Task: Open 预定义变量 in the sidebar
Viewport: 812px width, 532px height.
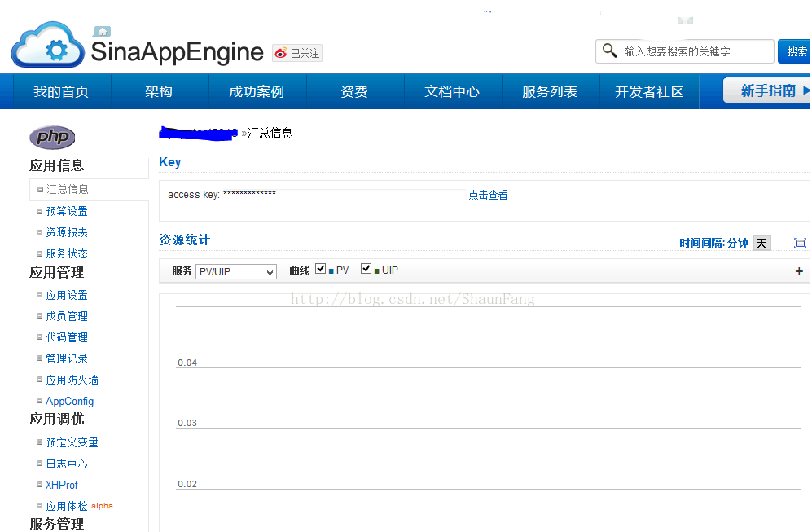Action: [x=72, y=443]
